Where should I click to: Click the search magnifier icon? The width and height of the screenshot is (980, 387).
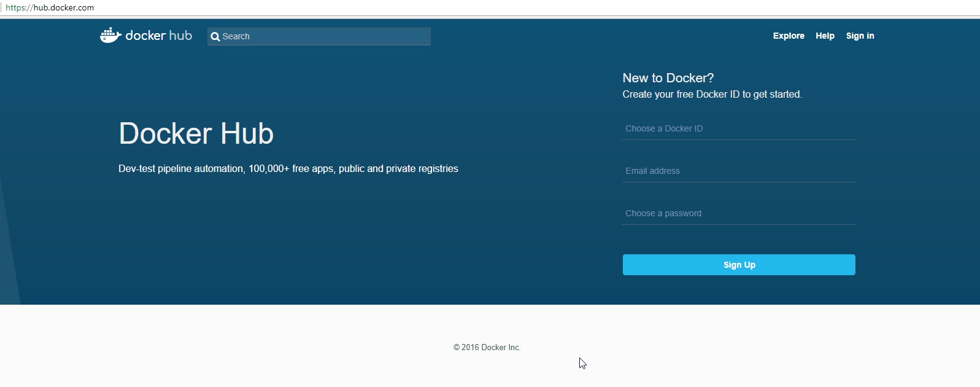click(215, 37)
